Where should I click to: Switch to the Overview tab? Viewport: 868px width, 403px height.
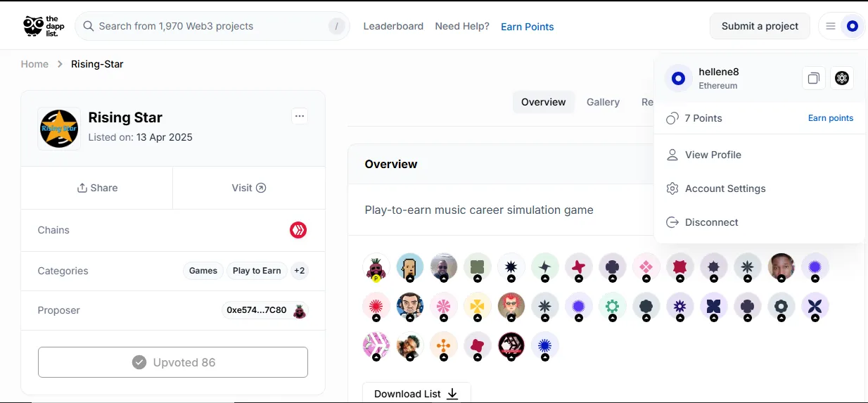[x=544, y=102]
